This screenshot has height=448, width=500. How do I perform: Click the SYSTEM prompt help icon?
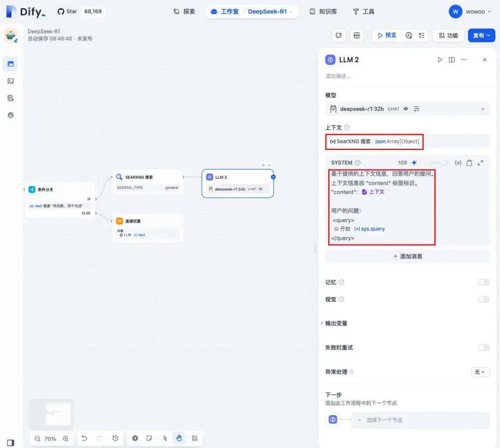tap(358, 162)
